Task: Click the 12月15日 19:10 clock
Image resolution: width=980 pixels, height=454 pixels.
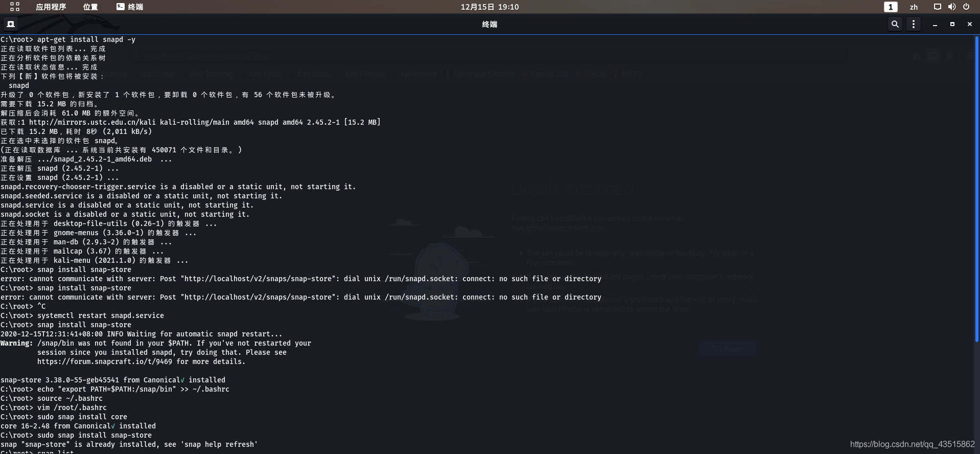Action: (x=489, y=7)
